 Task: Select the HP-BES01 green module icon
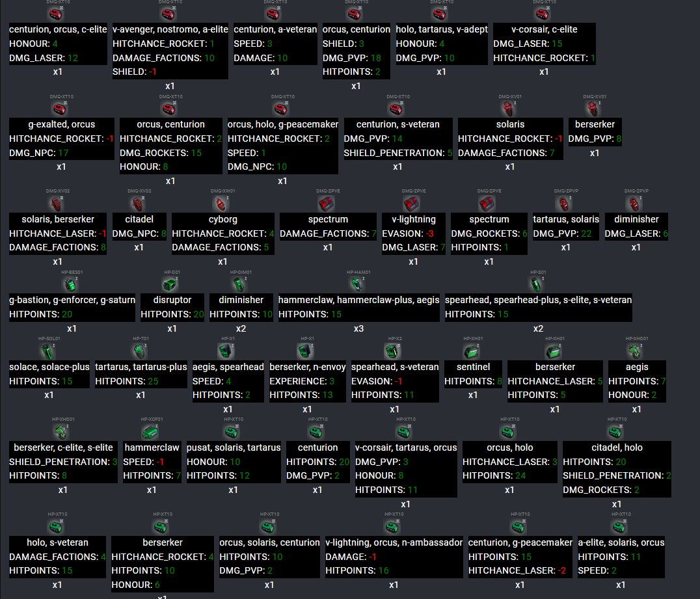click(x=72, y=284)
